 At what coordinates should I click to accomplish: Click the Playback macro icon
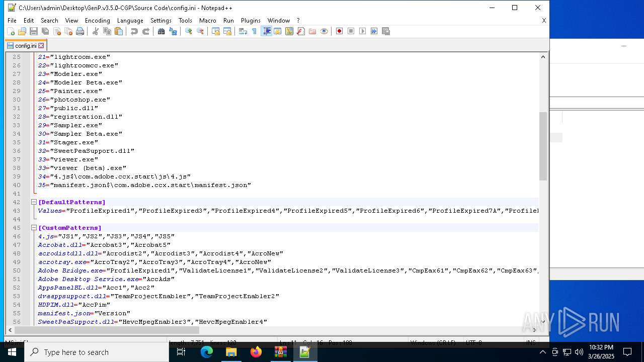coord(363,31)
